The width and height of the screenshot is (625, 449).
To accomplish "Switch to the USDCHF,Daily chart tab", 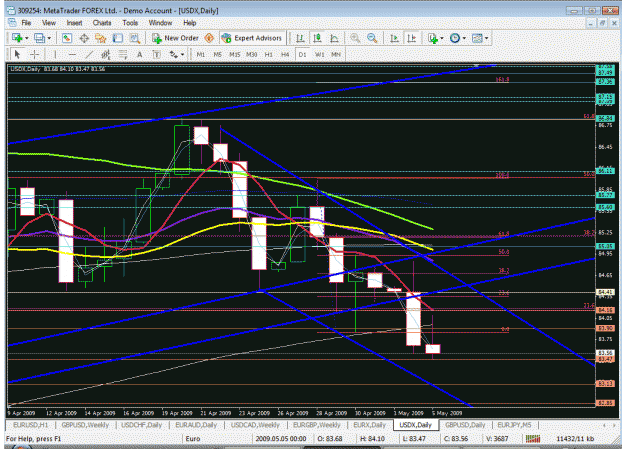I will (142, 425).
